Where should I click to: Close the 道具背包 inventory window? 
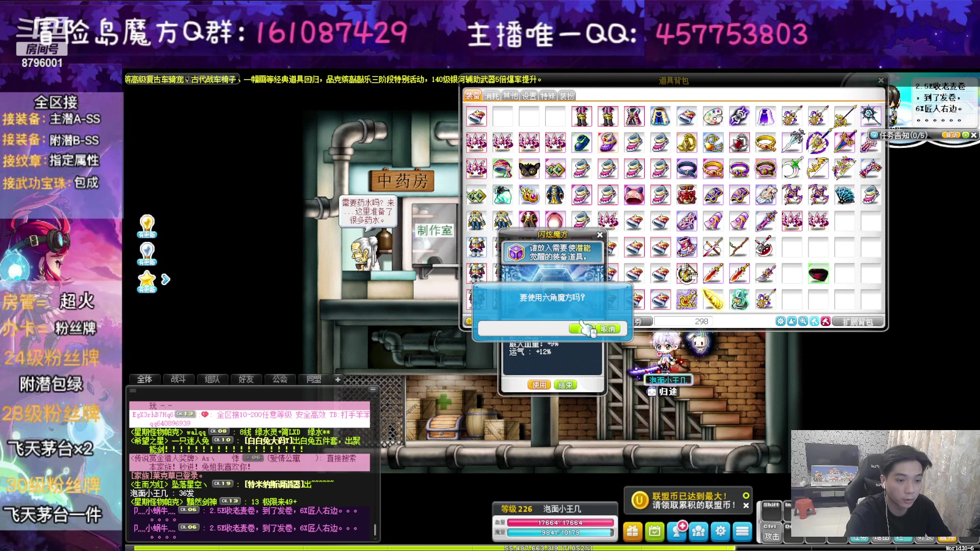tap(880, 81)
